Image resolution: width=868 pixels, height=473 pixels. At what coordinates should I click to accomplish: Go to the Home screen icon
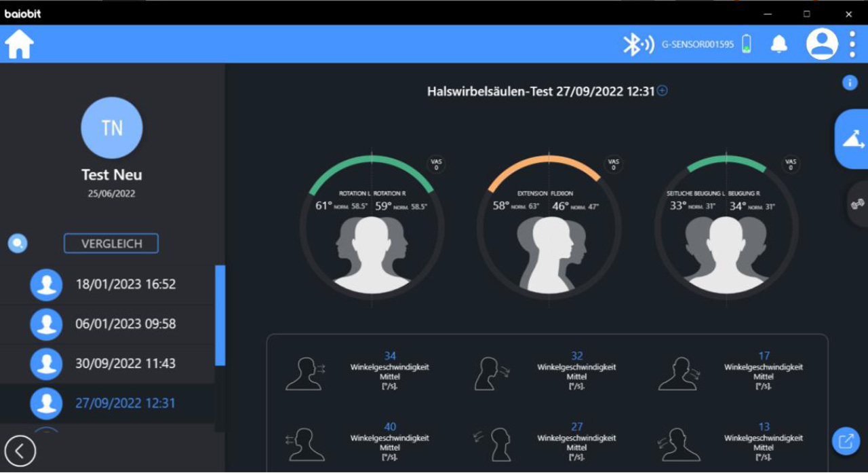(19, 45)
